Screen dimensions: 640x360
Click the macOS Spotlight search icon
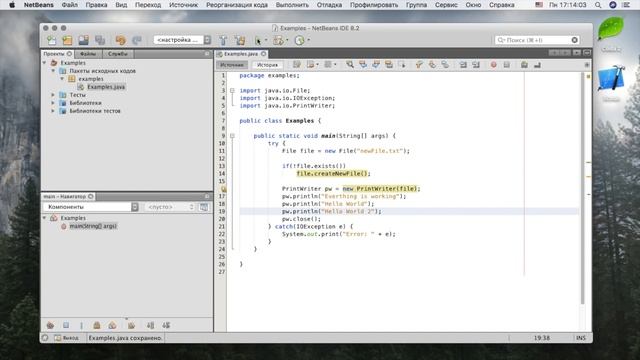point(598,5)
